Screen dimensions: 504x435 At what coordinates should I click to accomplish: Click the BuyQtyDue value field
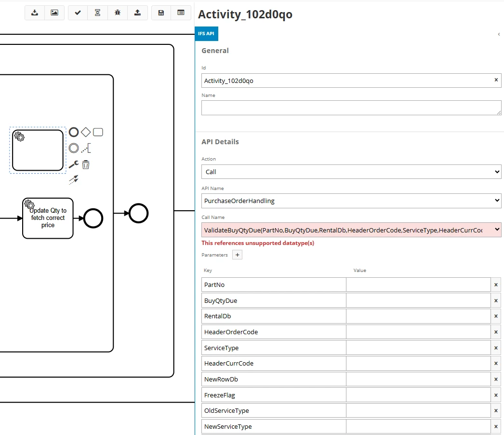pyautogui.click(x=418, y=301)
